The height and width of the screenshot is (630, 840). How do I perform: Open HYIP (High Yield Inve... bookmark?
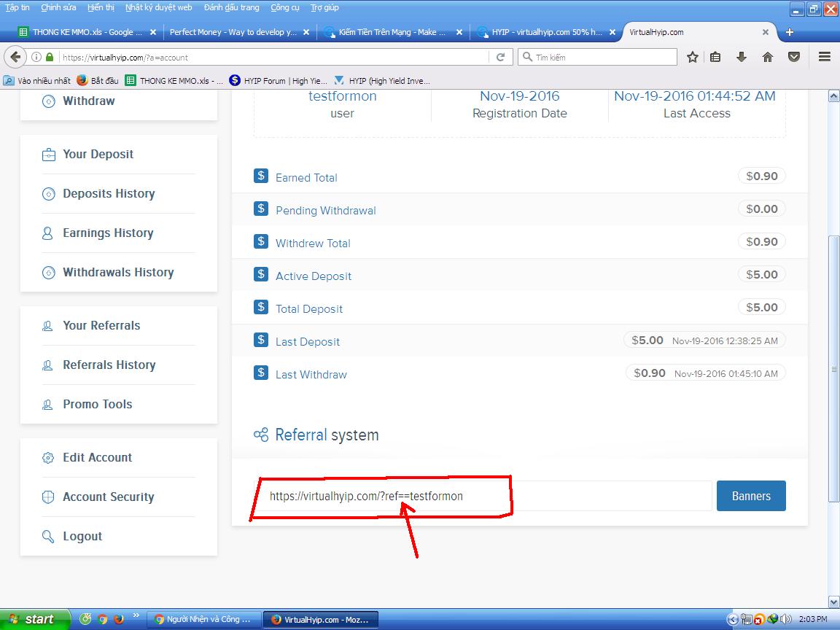click(382, 81)
